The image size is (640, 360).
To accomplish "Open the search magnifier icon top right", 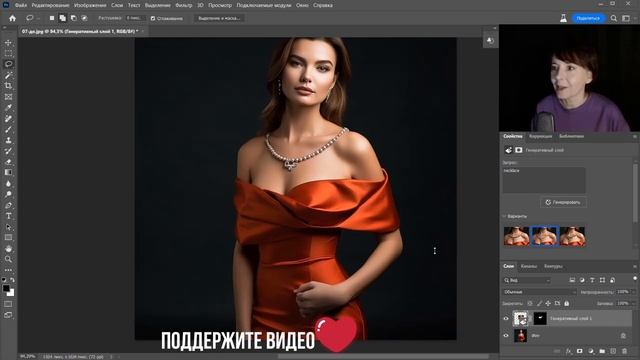I will click(613, 18).
